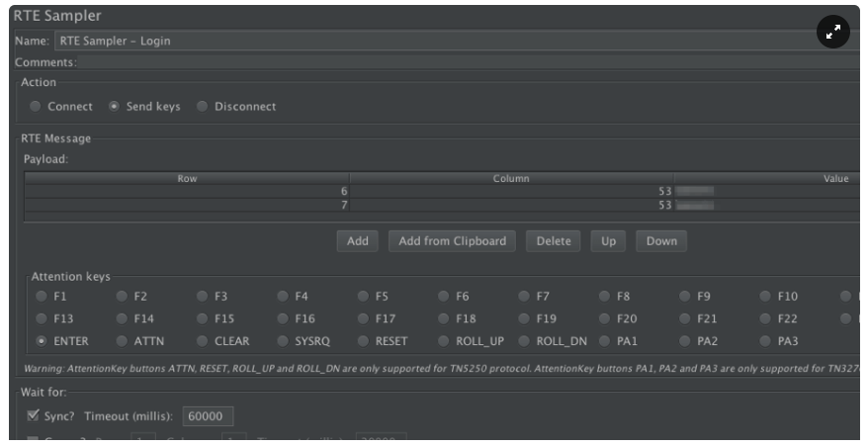Screen dimensions: 868x447
Task: Select the payload cell with row 6
Action: pyautogui.click(x=187, y=191)
